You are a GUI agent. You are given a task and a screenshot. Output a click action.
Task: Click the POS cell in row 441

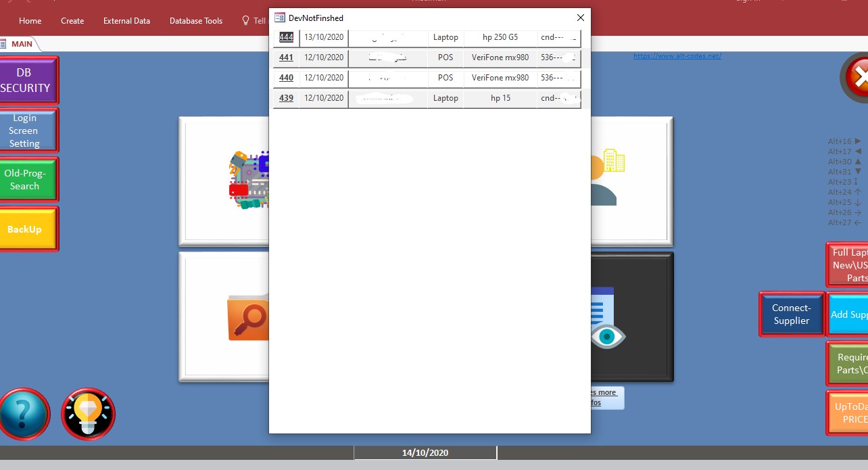(x=445, y=57)
